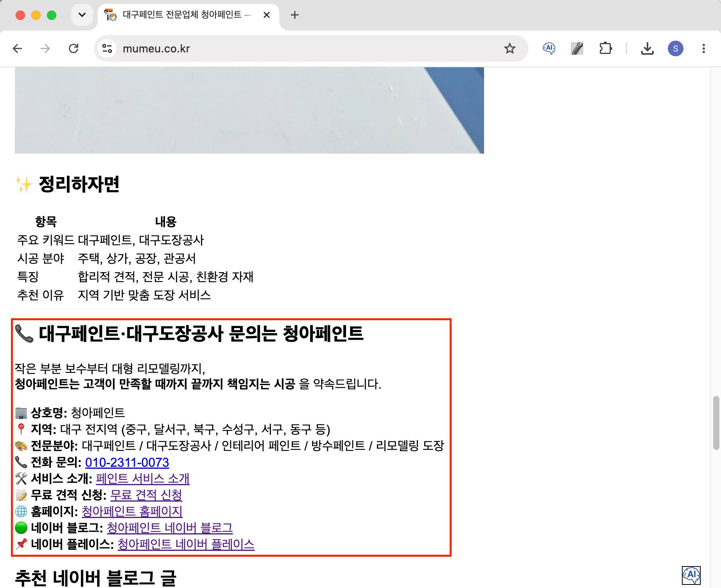Viewport: 721px width, 588px height.
Task: Select the 주택, 상가, 공장, 관공서 cell
Action: pos(137,258)
